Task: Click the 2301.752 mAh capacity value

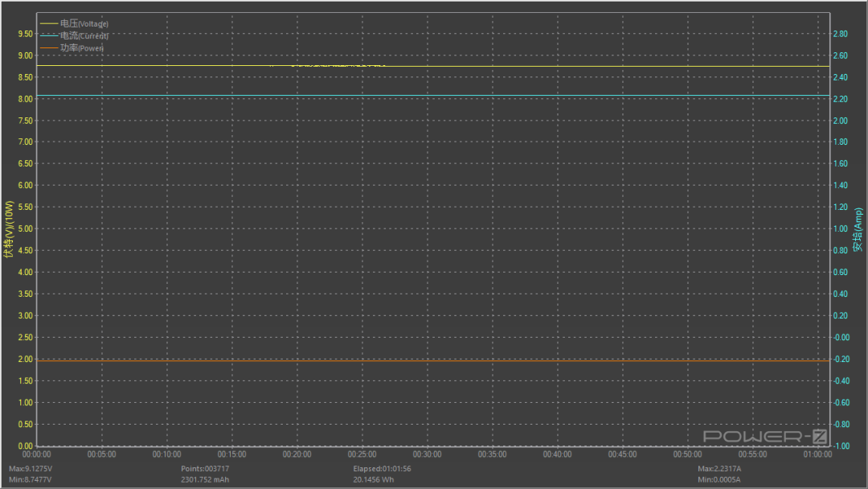Action: click(205, 479)
